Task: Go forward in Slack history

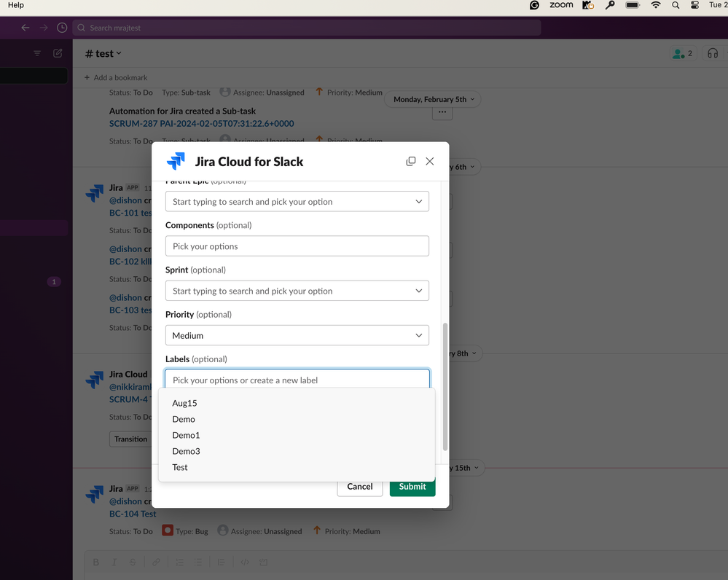Action: [x=44, y=28]
